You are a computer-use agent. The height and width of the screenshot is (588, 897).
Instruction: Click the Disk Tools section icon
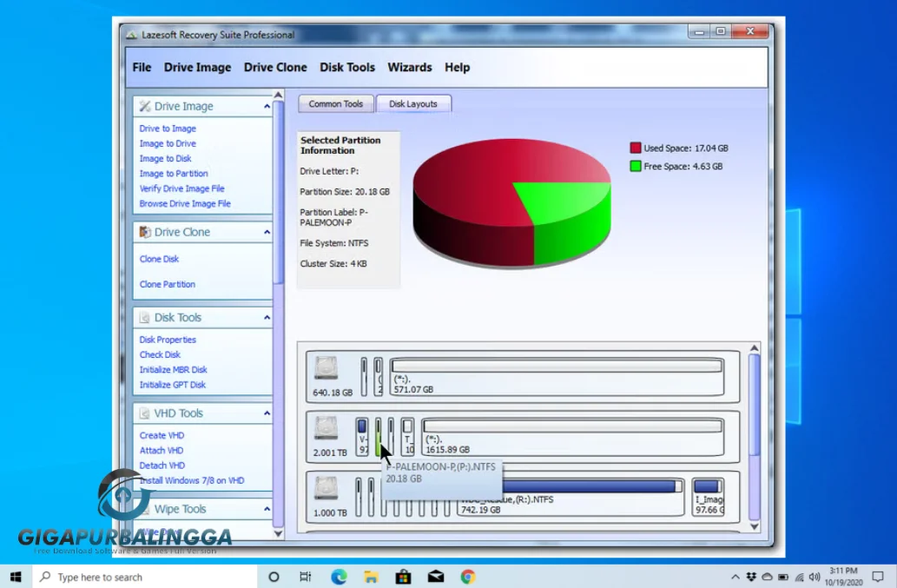tap(145, 318)
